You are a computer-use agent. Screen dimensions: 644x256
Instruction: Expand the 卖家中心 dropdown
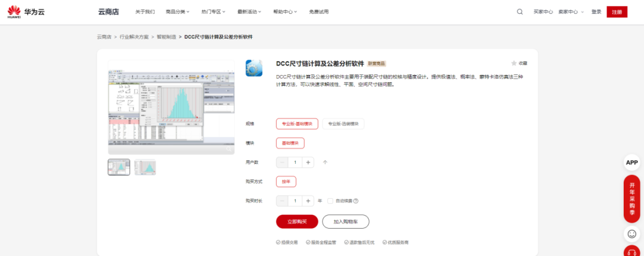tap(571, 12)
